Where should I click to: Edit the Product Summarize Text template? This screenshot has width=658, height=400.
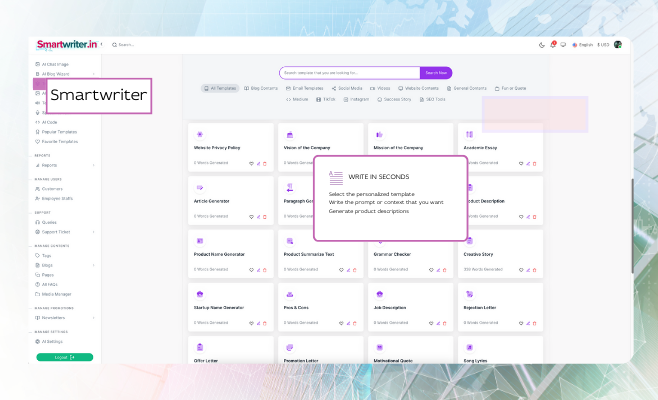pyautogui.click(x=348, y=270)
